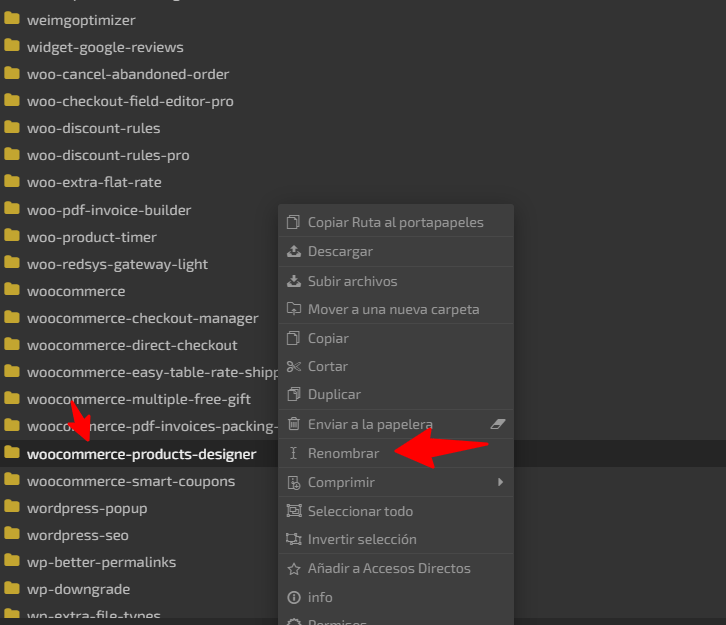Image resolution: width=726 pixels, height=625 pixels.
Task: Select Cortar from the context menu
Action: coord(396,367)
